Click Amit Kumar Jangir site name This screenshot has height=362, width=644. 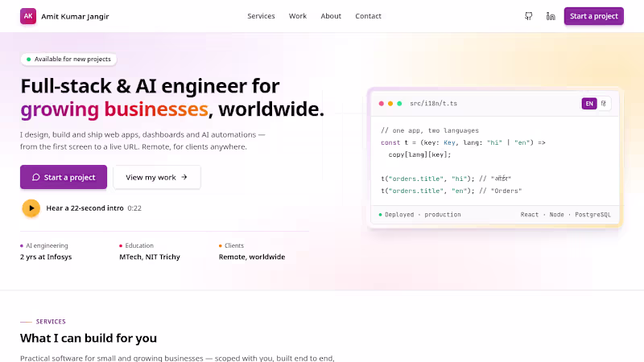[x=75, y=16]
